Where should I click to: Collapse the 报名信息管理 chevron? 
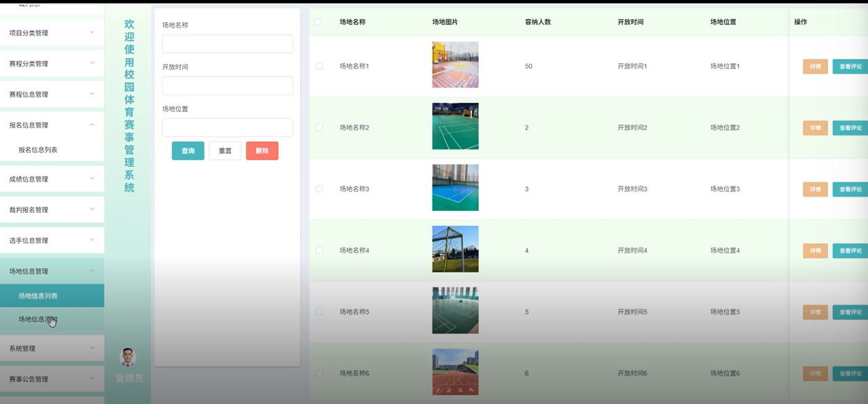pos(93,125)
